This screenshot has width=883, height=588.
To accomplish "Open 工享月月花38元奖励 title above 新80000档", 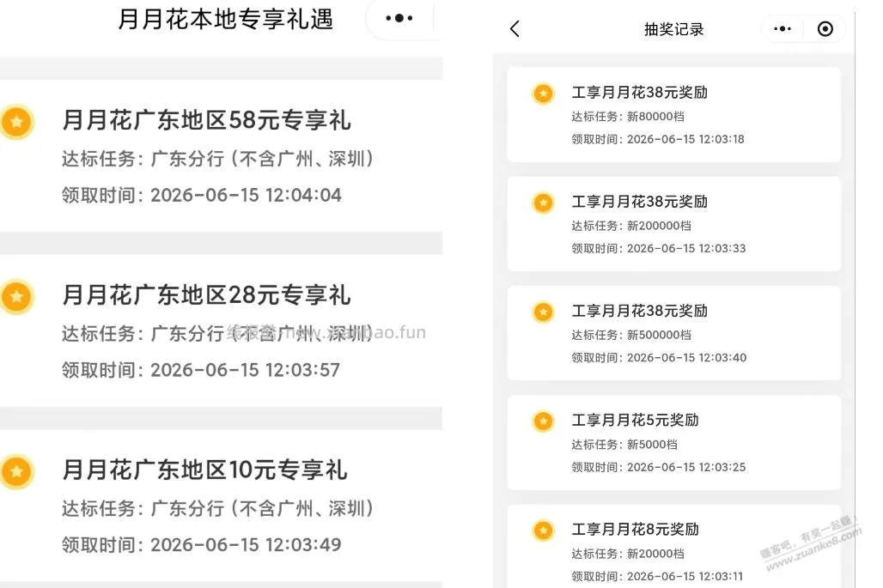I will pos(640,93).
